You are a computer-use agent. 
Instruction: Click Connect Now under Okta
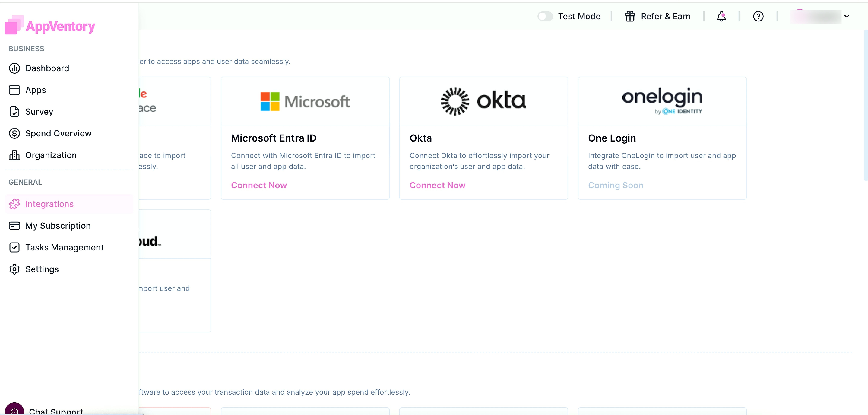click(x=437, y=185)
